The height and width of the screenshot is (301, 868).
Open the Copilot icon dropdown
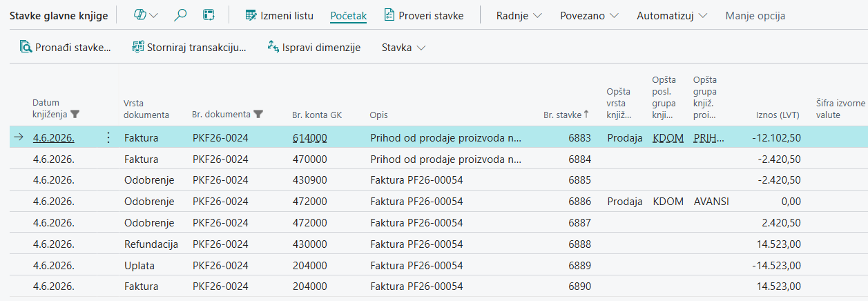click(x=140, y=15)
